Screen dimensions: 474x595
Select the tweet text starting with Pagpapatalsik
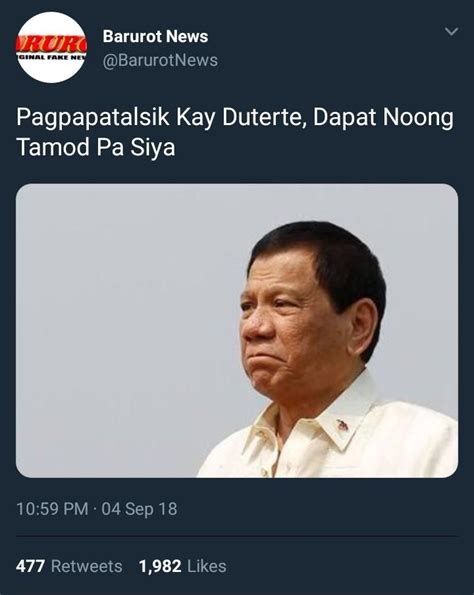(x=235, y=132)
